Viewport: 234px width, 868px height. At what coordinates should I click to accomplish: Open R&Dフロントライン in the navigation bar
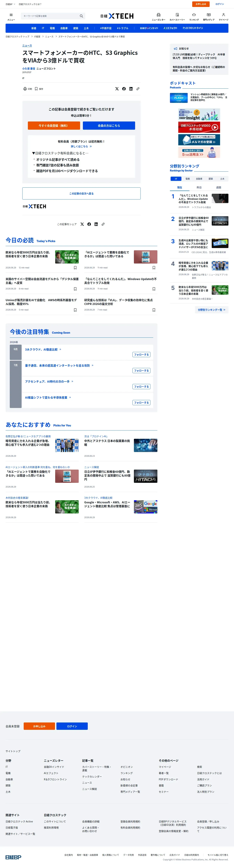[x=193, y=28]
